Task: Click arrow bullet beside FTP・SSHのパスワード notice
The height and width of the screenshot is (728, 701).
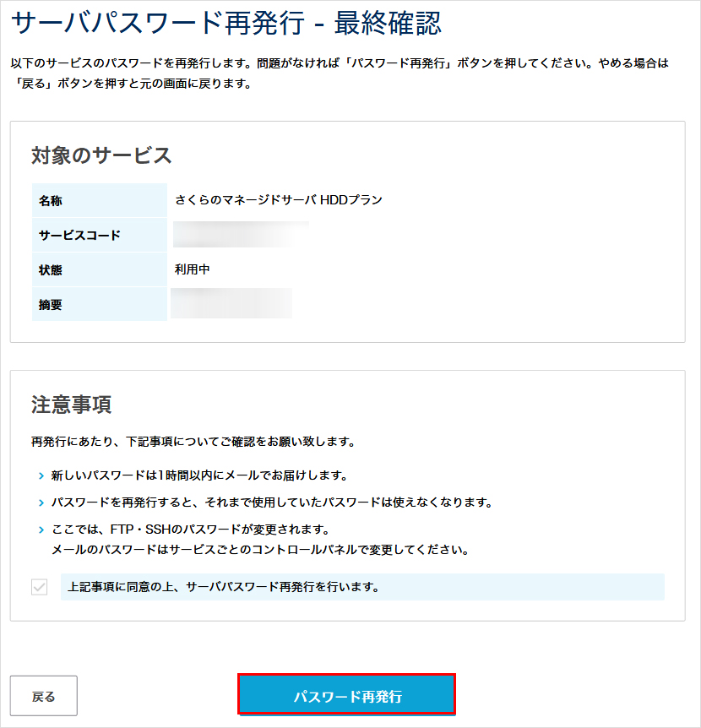Action: click(x=41, y=530)
